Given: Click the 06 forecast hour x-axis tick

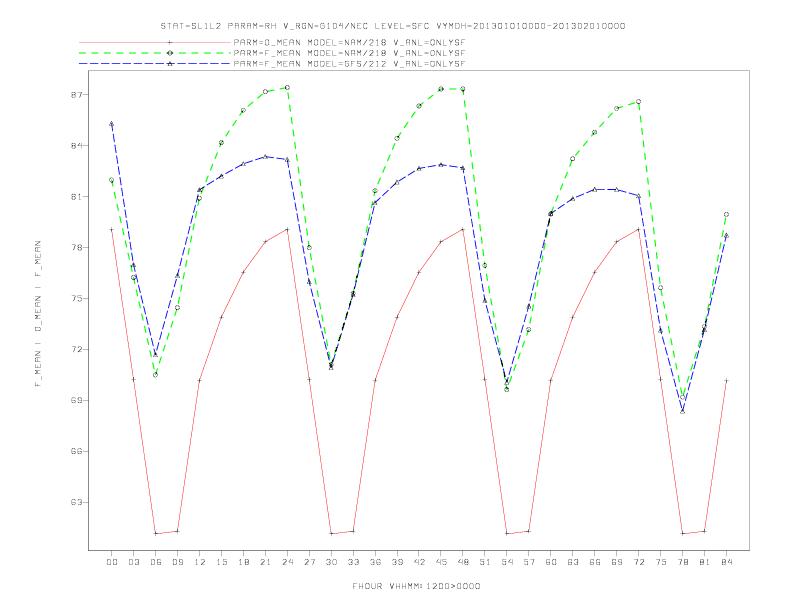Looking at the screenshot, I should tap(156, 562).
